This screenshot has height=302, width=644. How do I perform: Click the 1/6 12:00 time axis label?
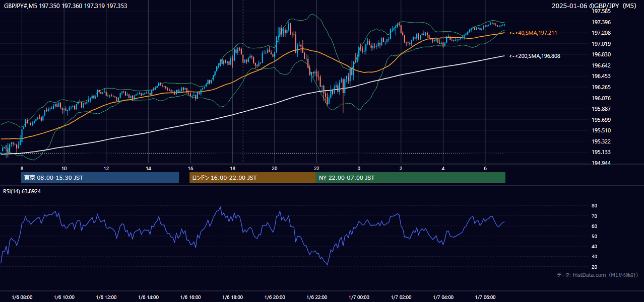[106, 297]
